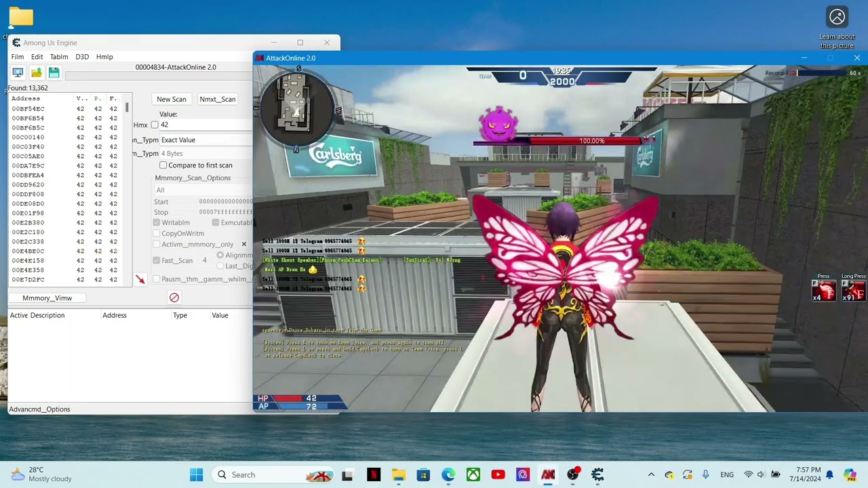The image size is (868, 488).
Task: Click the Address column header in results
Action: pos(41,99)
